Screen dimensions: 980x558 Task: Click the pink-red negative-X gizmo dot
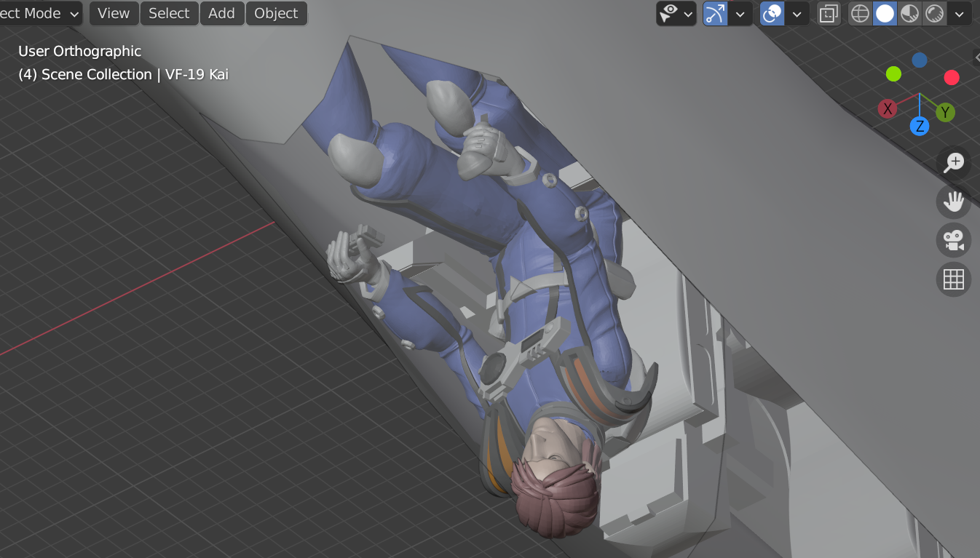point(952,77)
